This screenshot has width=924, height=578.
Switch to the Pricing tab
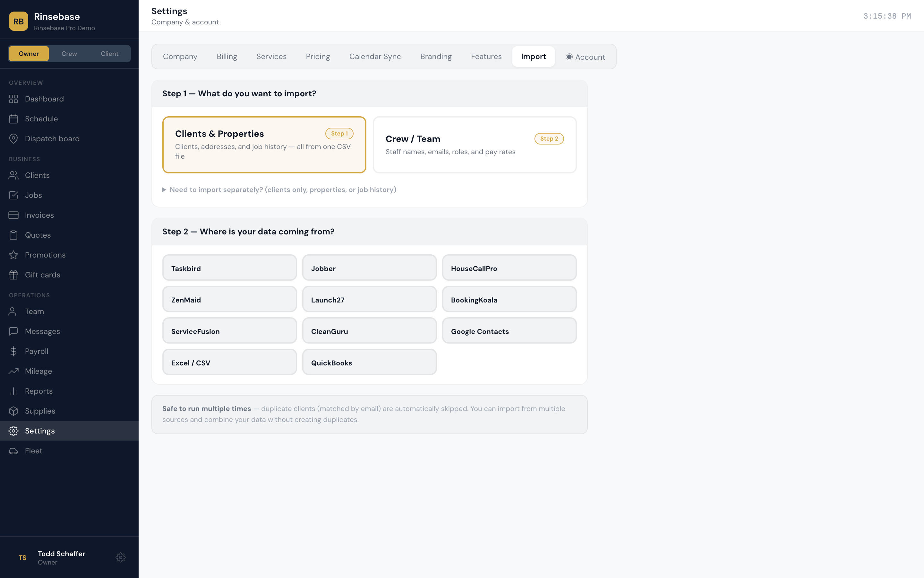pos(318,57)
